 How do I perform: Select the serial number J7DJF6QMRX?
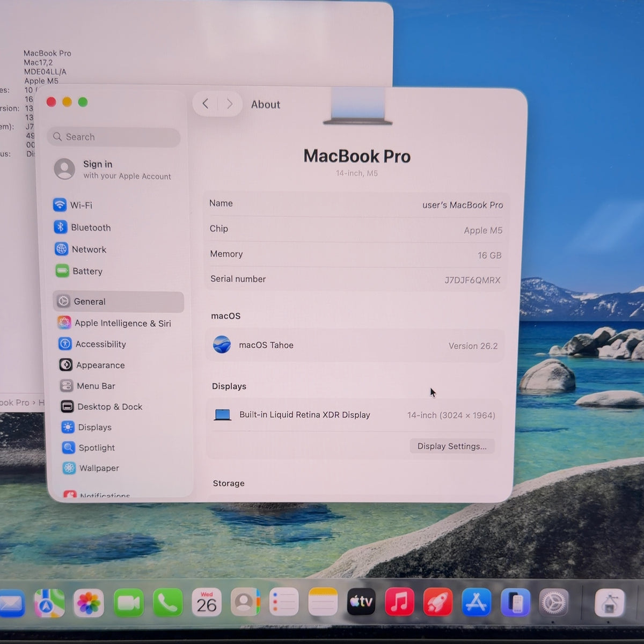[x=472, y=280]
